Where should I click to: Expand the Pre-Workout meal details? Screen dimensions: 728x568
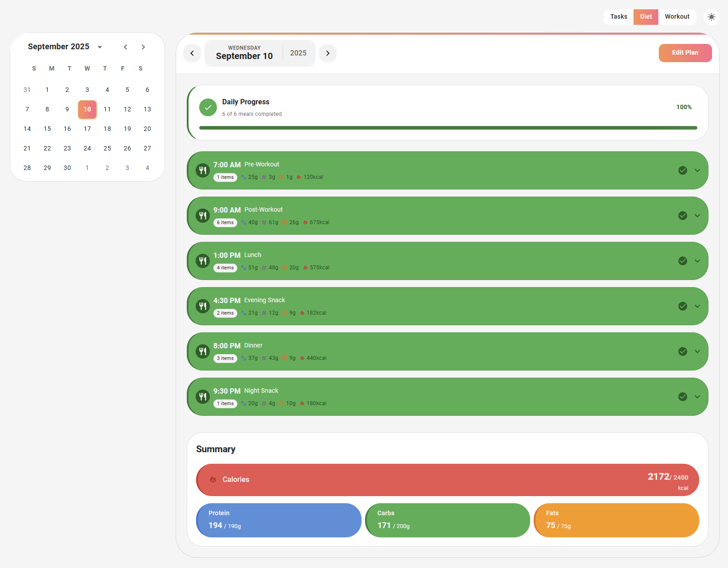697,170
